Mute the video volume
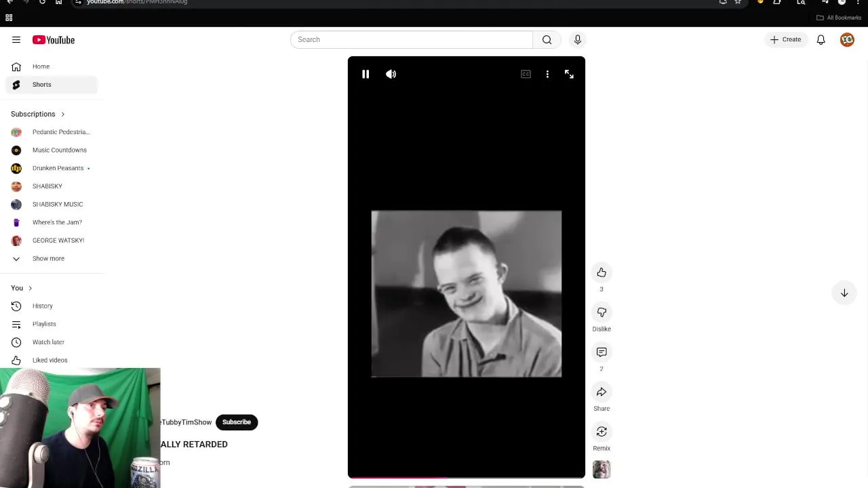 point(391,74)
